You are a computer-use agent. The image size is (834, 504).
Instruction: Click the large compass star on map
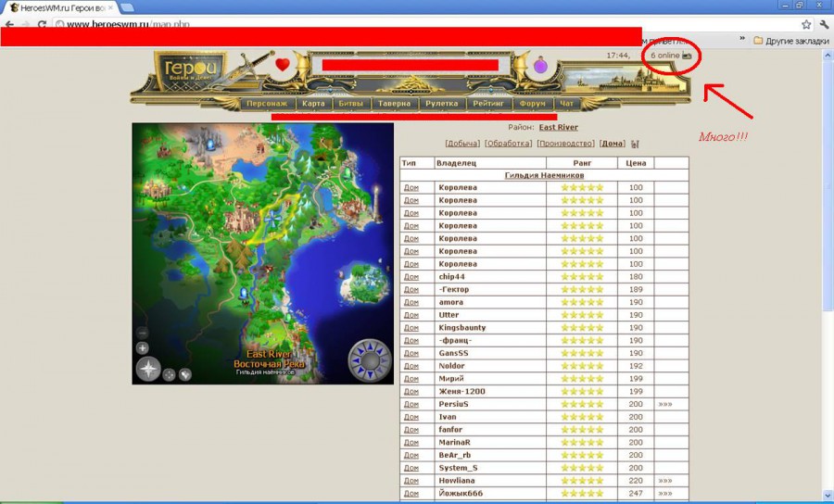click(148, 370)
